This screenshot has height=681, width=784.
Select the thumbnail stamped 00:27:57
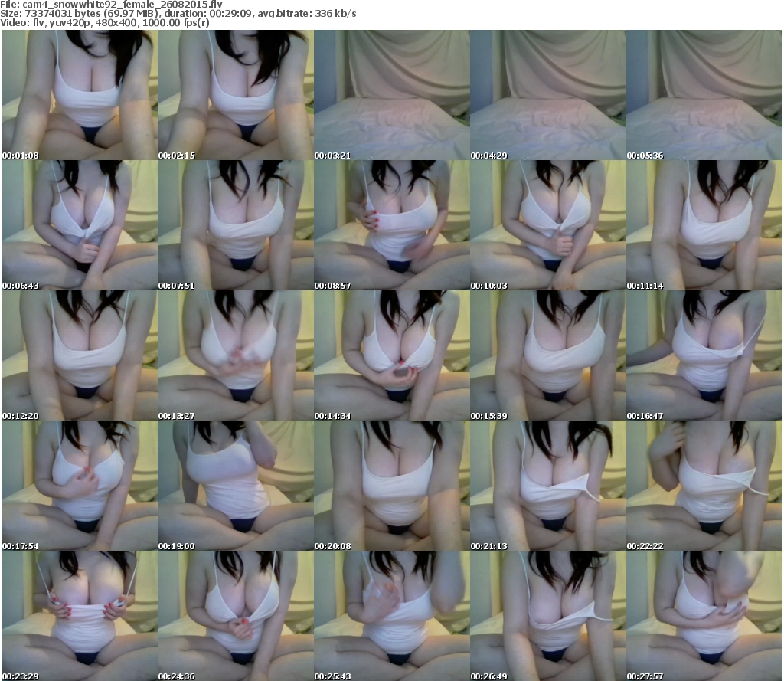click(704, 616)
